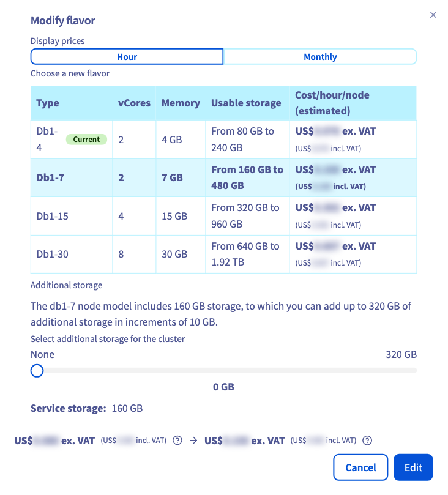Choose the Db1-30 flavor
The image size is (448, 495).
click(223, 254)
